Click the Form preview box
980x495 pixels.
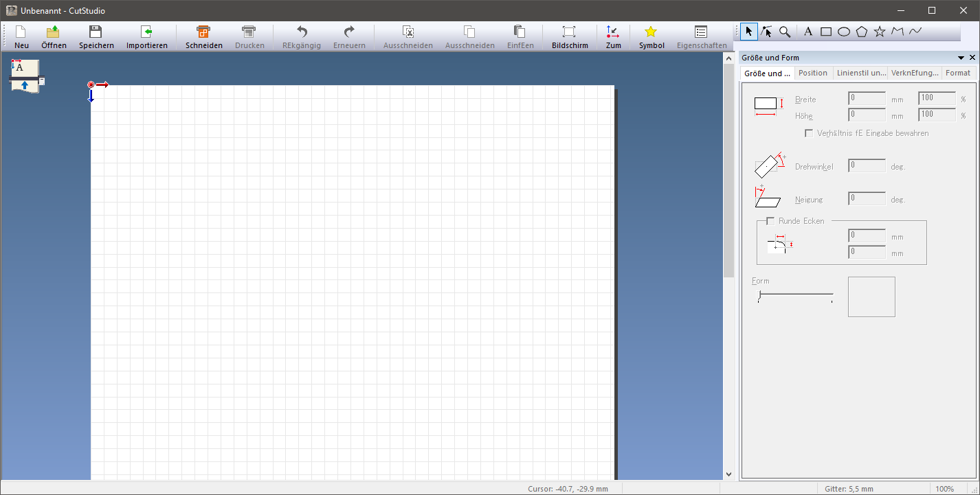point(871,297)
